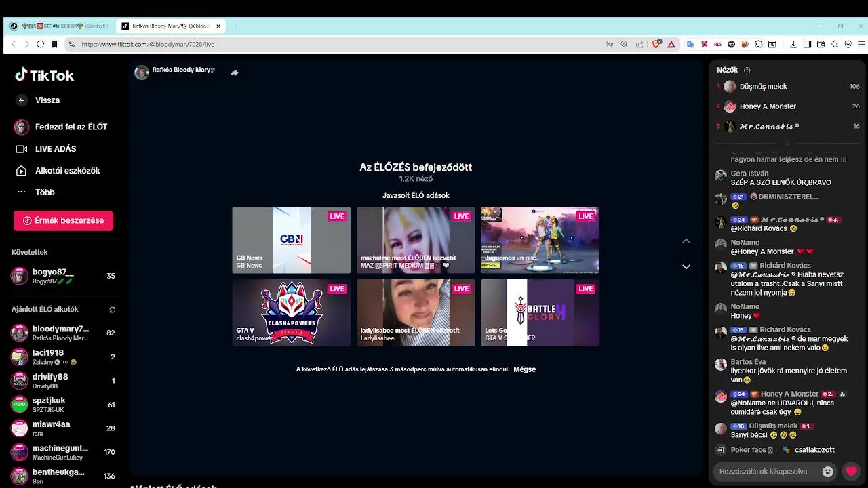Open the browser hamburger menu

click(x=862, y=44)
